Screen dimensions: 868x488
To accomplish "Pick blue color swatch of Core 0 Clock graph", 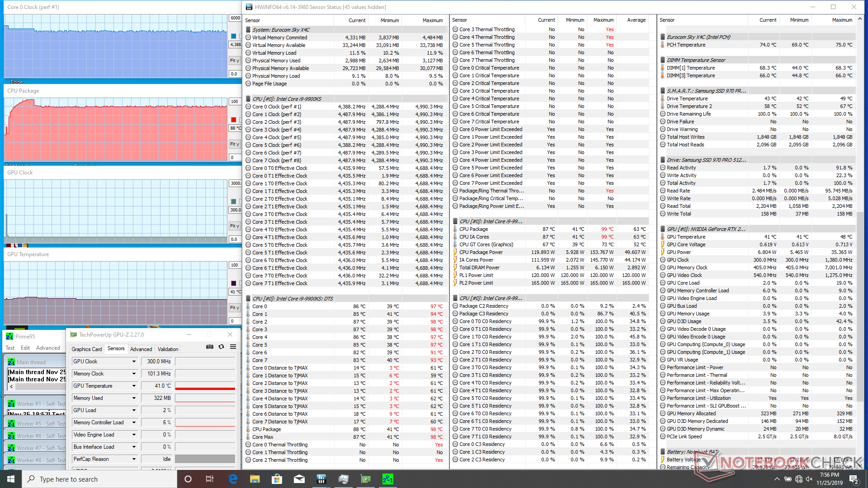I will pos(234,36).
